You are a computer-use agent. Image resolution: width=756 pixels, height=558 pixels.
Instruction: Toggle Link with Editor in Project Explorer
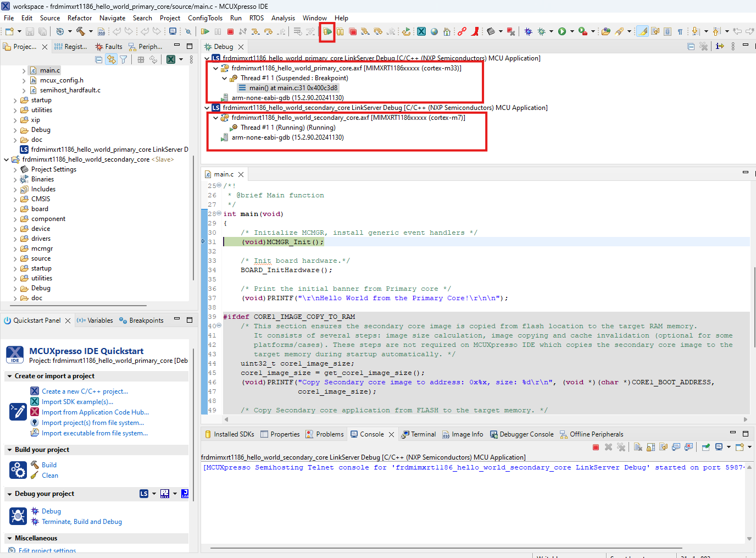[112, 59]
